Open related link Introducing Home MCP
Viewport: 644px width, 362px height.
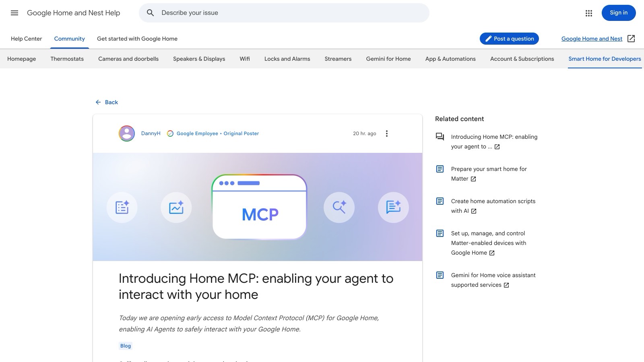(494, 142)
